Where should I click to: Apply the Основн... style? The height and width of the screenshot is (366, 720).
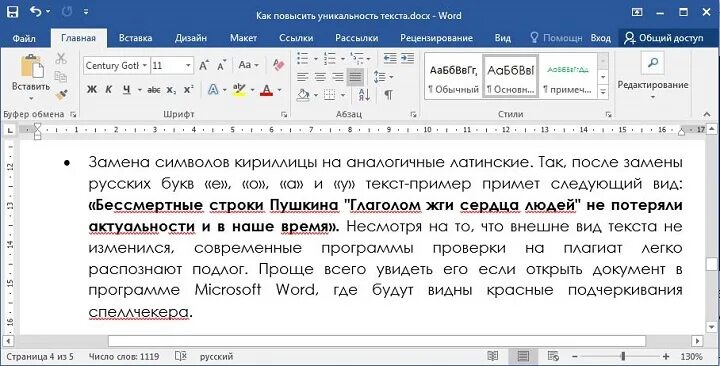coord(511,76)
